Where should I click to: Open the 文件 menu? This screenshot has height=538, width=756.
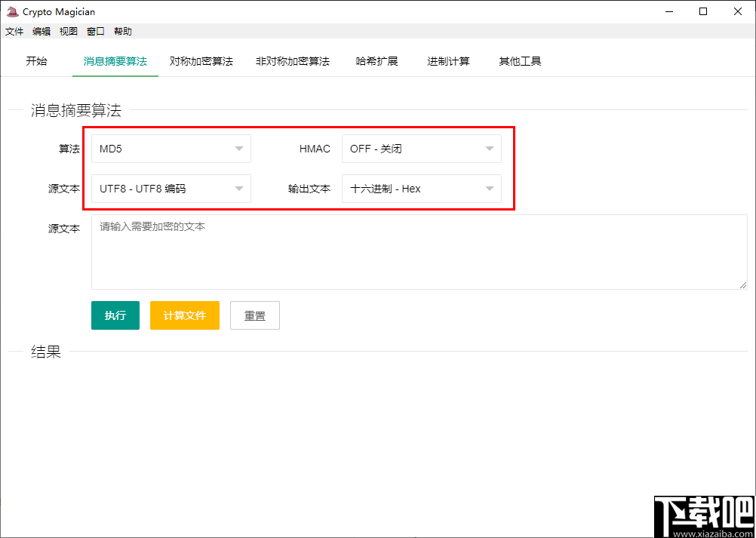point(14,31)
